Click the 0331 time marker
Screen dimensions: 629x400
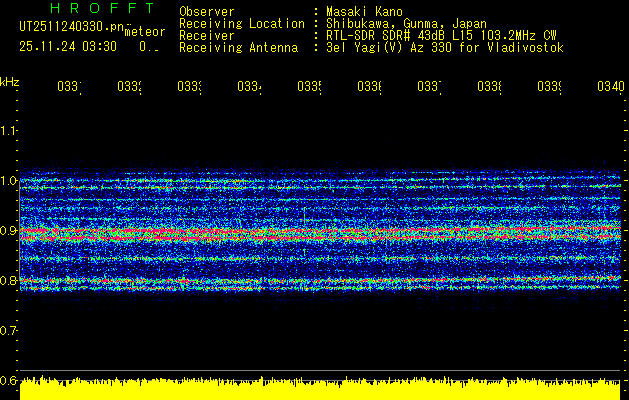click(69, 86)
